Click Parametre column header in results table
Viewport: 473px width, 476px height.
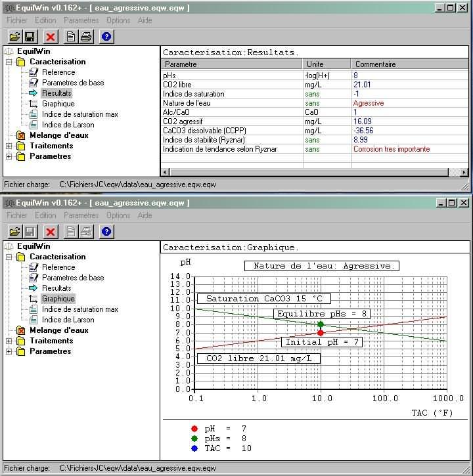(231, 64)
